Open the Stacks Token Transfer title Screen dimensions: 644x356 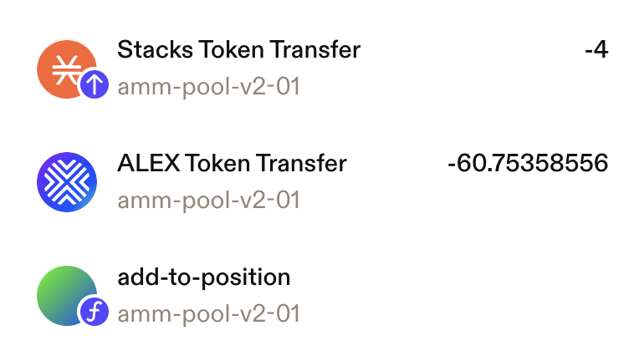click(x=238, y=49)
